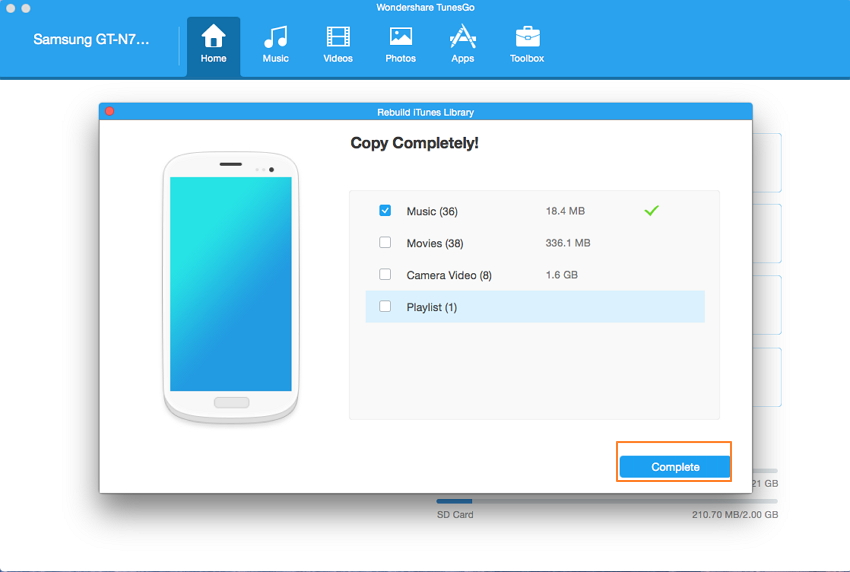Image resolution: width=850 pixels, height=572 pixels.
Task: Open the Toolbox tab
Action: (527, 46)
